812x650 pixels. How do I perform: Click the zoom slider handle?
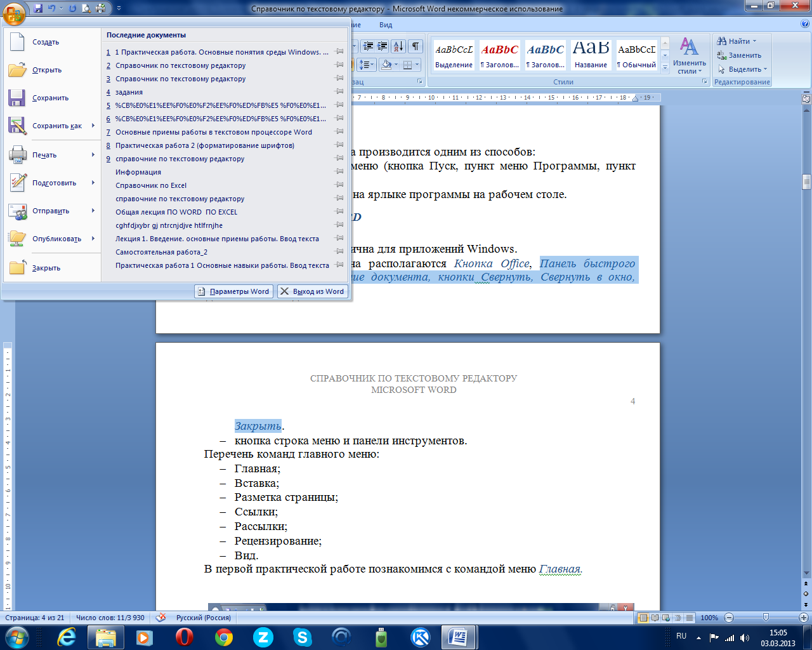[766, 618]
